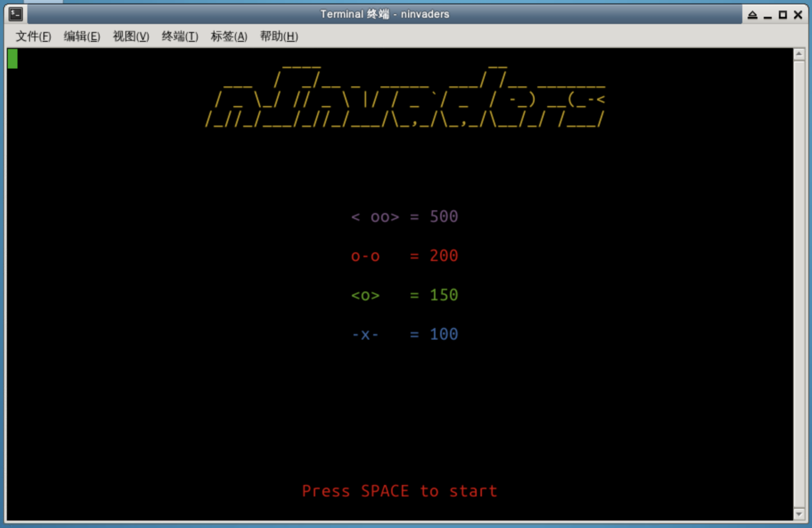Click the terminal icon in title bar
This screenshot has width=812, height=528.
point(16,14)
